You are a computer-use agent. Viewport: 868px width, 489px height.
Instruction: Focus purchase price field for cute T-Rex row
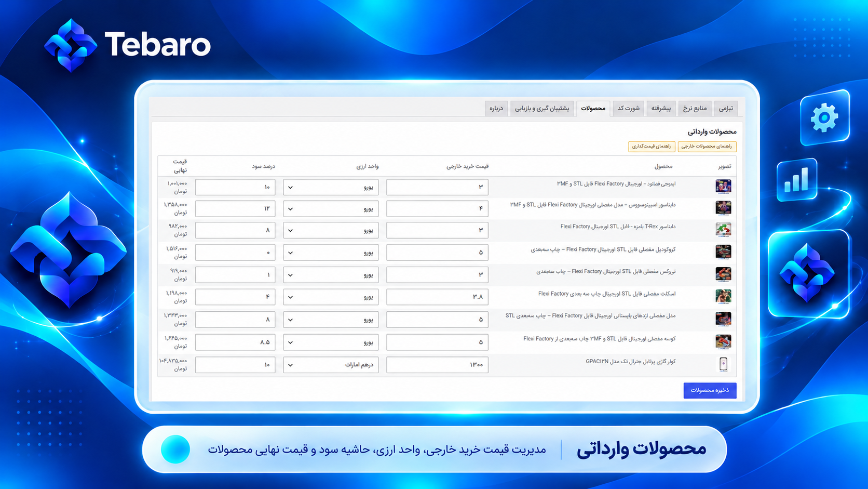pyautogui.click(x=437, y=230)
